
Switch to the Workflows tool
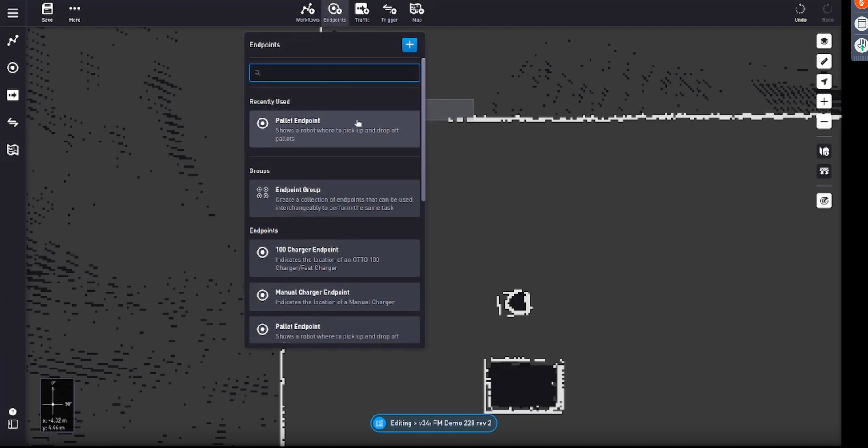coord(307,13)
